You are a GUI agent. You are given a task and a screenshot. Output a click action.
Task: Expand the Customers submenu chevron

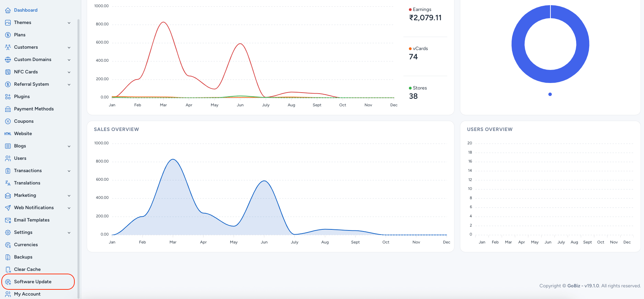coord(69,48)
